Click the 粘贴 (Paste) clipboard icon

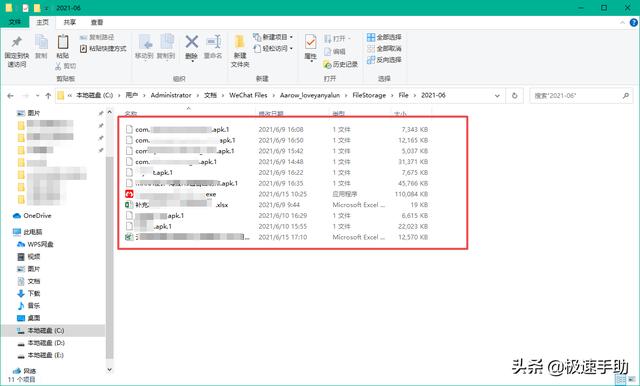click(62, 42)
